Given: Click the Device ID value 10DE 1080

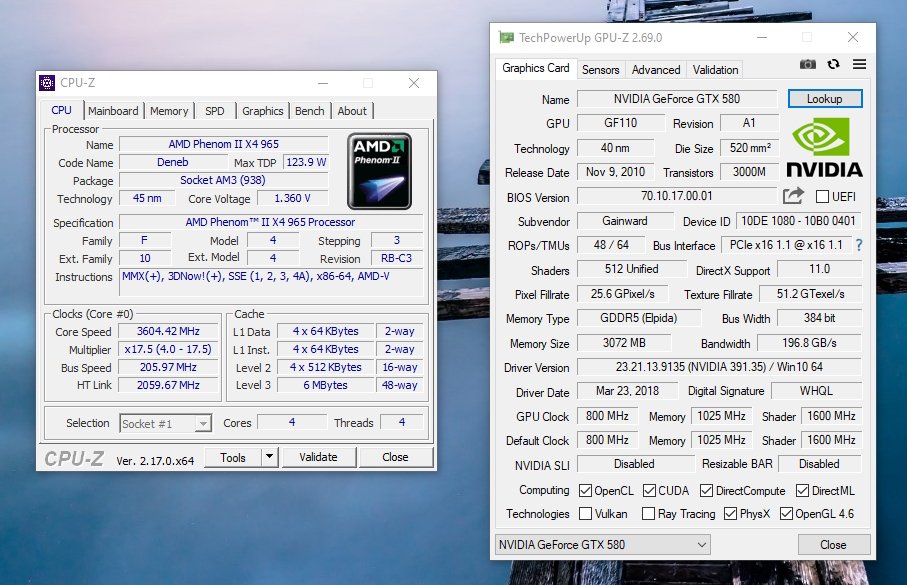Looking at the screenshot, I should click(798, 221).
